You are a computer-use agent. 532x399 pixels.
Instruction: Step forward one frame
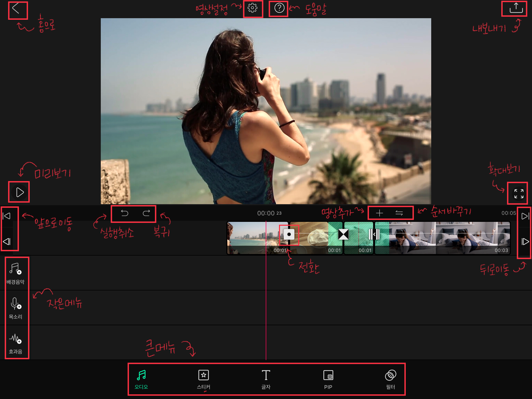point(525,242)
